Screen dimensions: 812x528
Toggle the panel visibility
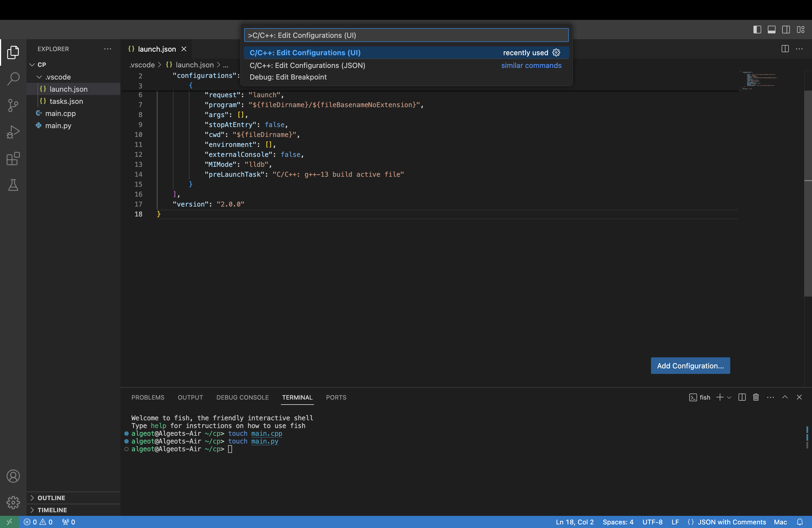tap(771, 29)
